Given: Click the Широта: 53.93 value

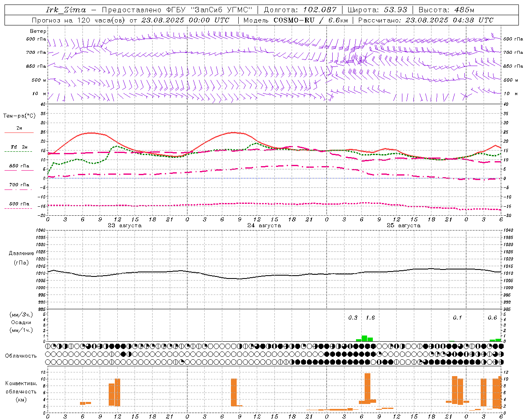Looking at the screenshot, I should tap(377, 10).
